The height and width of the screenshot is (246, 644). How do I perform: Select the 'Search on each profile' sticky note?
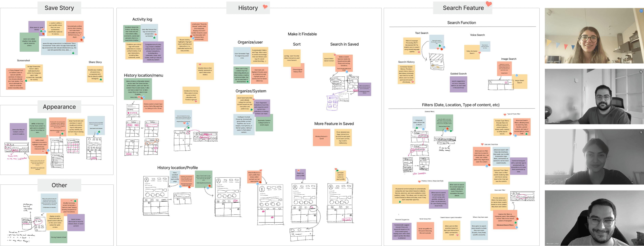[x=300, y=174]
